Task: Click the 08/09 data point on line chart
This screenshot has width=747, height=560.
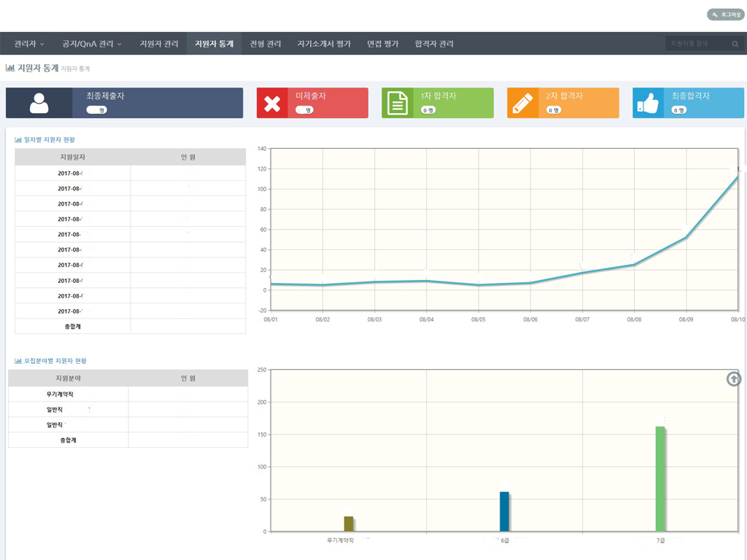Action: click(x=686, y=237)
